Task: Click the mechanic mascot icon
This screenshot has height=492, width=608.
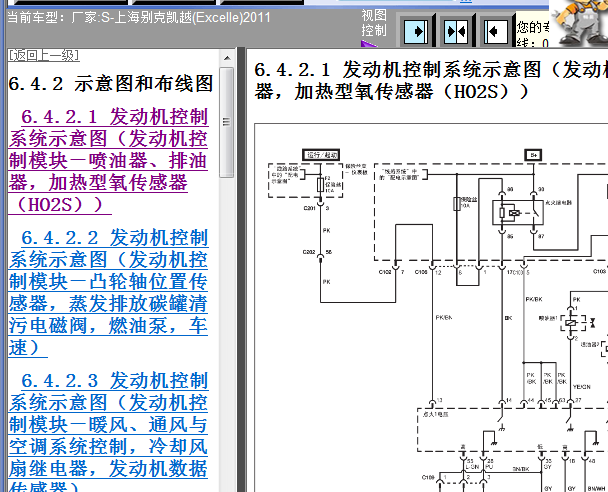Action: (579, 22)
